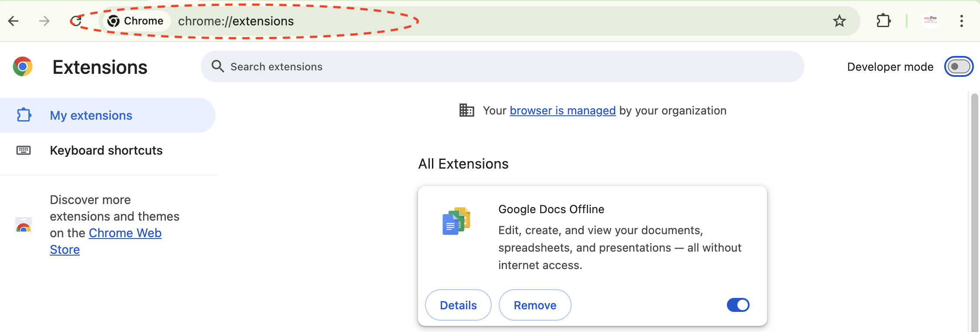Disable the Google Docs Offline extension
980x332 pixels.
737,305
